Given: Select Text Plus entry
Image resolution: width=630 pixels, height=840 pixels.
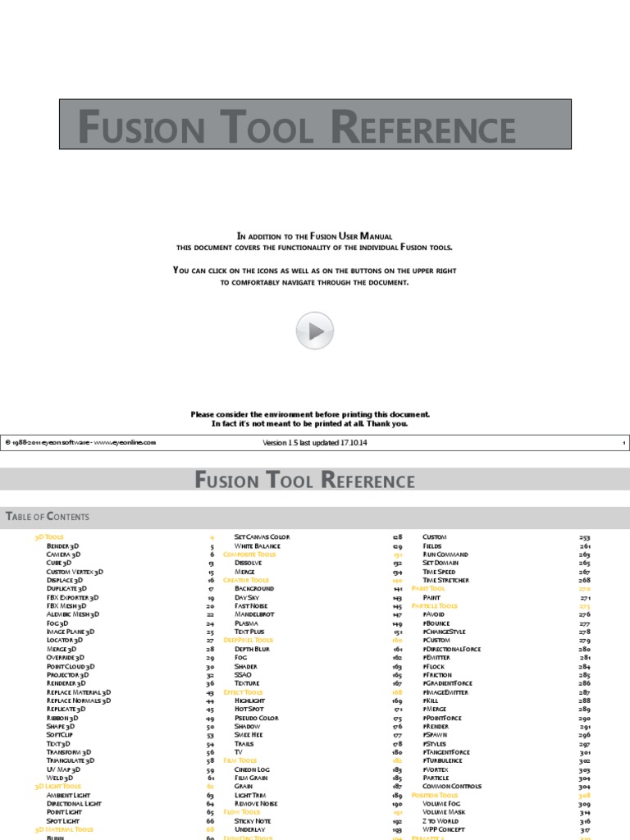Looking at the screenshot, I should click(249, 632).
